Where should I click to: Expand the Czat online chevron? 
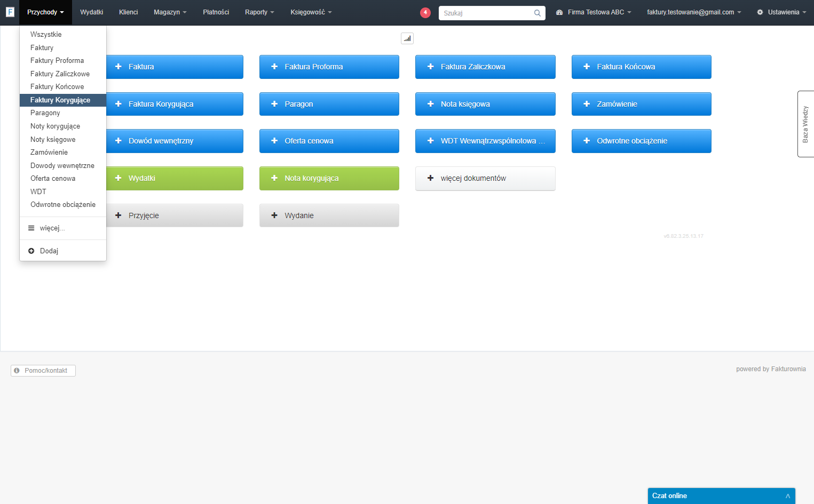(x=787, y=496)
